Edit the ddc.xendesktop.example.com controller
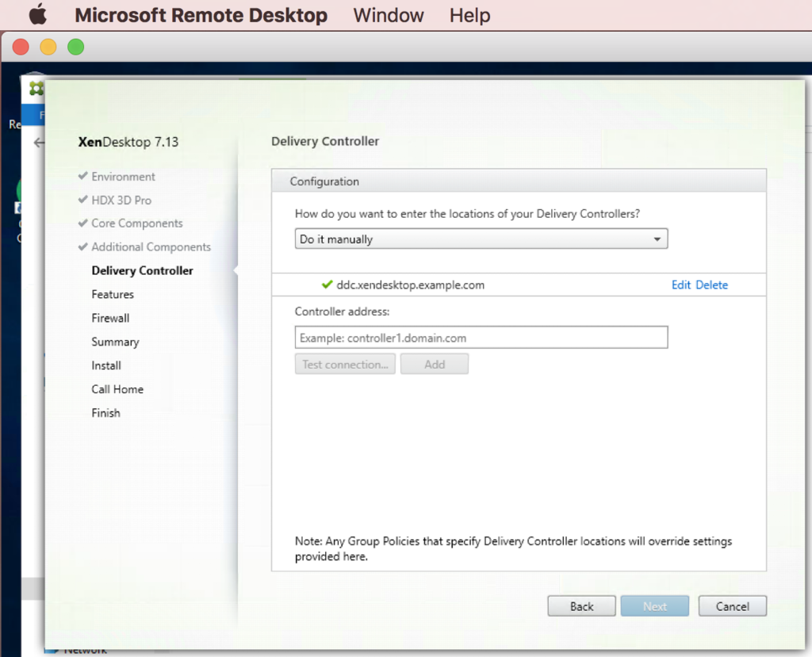Screen dimensions: 812x657 681,285
